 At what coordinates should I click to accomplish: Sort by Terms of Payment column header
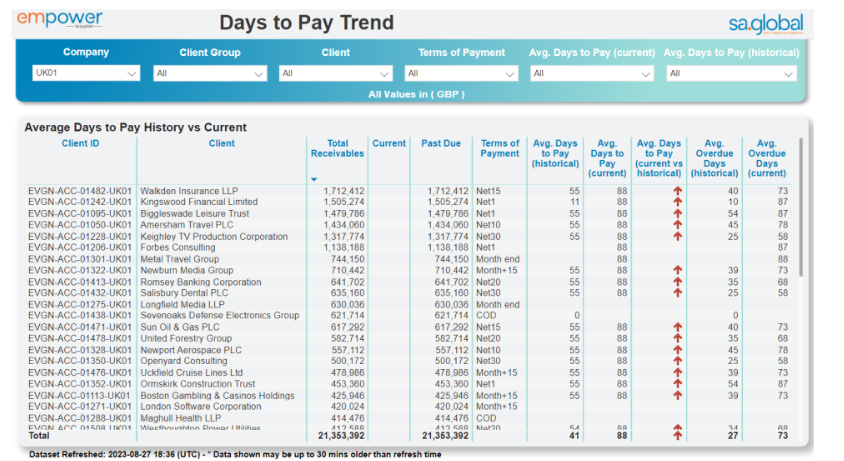click(x=500, y=149)
